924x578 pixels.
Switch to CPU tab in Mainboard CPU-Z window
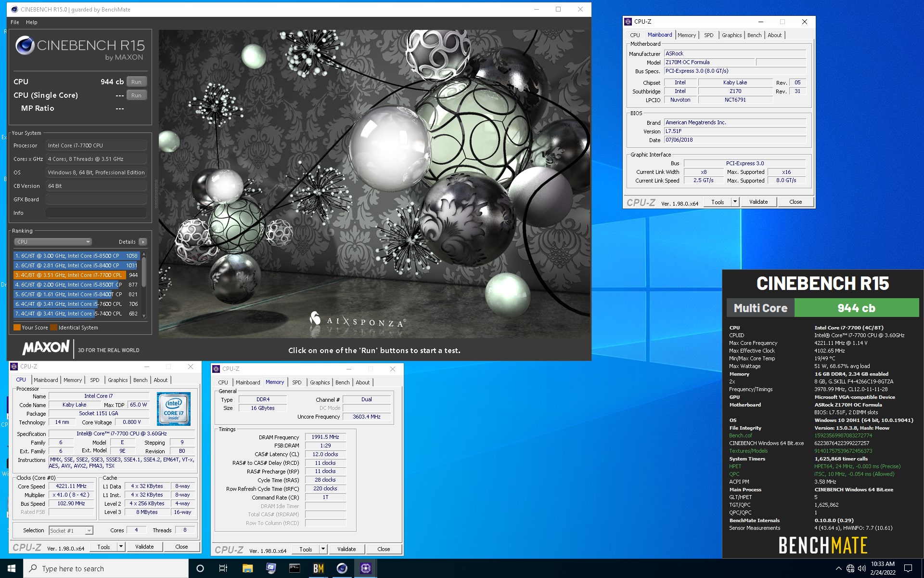pyautogui.click(x=635, y=35)
